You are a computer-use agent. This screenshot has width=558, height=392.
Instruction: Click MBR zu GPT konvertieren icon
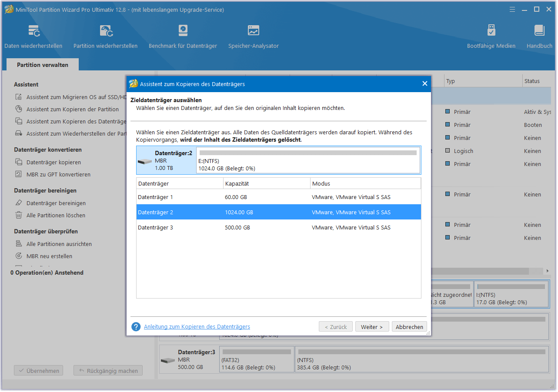coord(19,174)
